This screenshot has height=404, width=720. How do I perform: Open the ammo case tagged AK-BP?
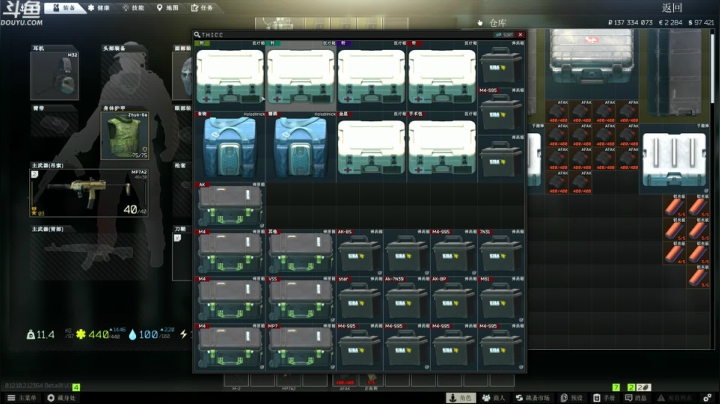pos(454,300)
